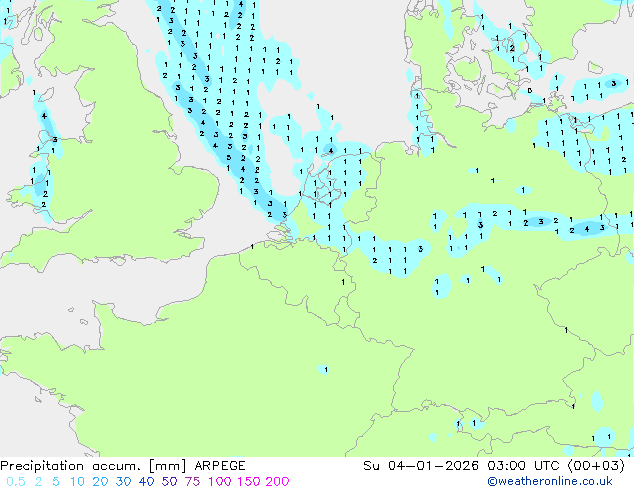The height and width of the screenshot is (490, 634).
Task: Click the ARPEGE model name label
Action: coord(220,466)
